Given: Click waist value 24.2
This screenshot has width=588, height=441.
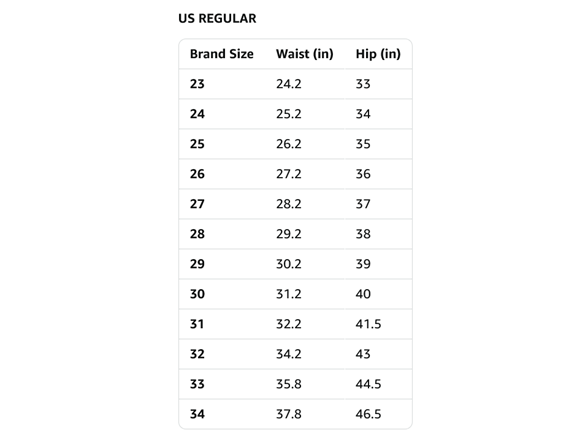Looking at the screenshot, I should [289, 84].
